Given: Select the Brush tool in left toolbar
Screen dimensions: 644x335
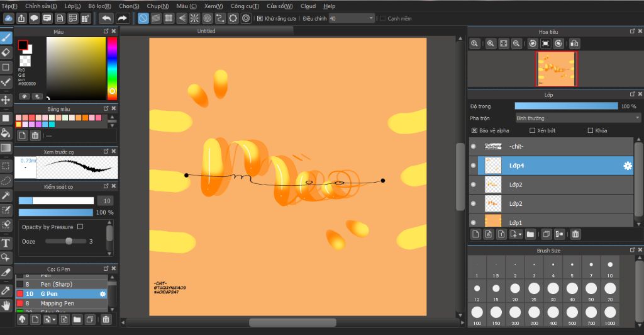Looking at the screenshot, I should 6,38.
